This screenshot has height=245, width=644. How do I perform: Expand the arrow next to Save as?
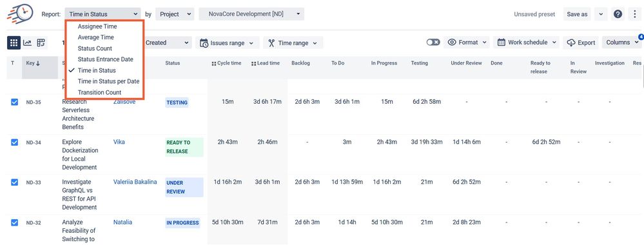600,14
